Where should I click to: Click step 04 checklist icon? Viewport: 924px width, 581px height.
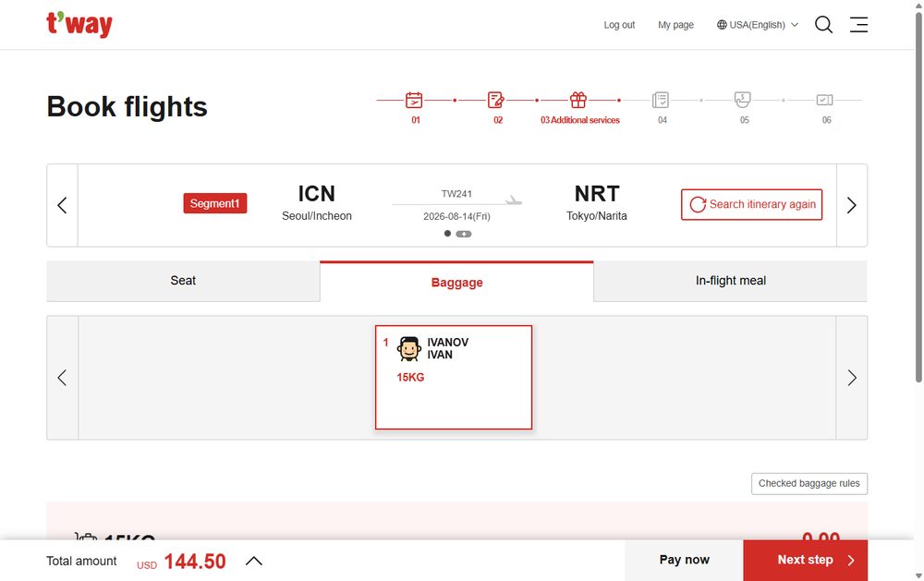point(661,100)
